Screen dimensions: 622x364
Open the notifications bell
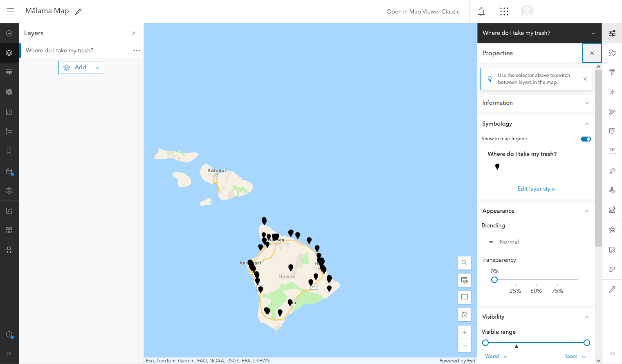pyautogui.click(x=481, y=11)
